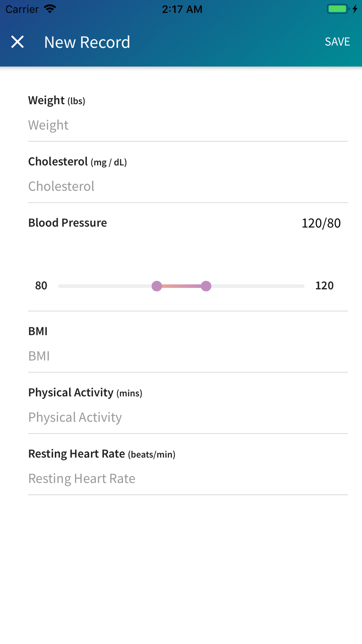Click the New Record title
This screenshot has height=644, width=362.
tap(87, 42)
